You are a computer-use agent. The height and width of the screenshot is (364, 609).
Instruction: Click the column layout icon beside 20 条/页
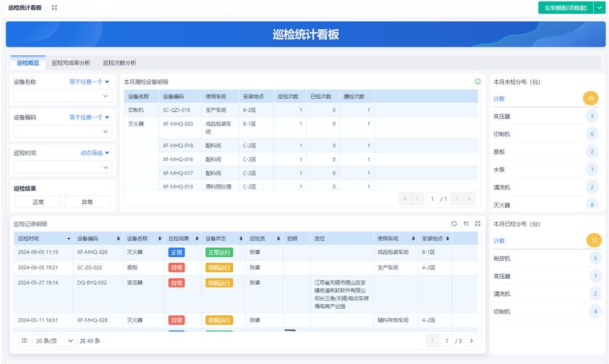click(24, 341)
